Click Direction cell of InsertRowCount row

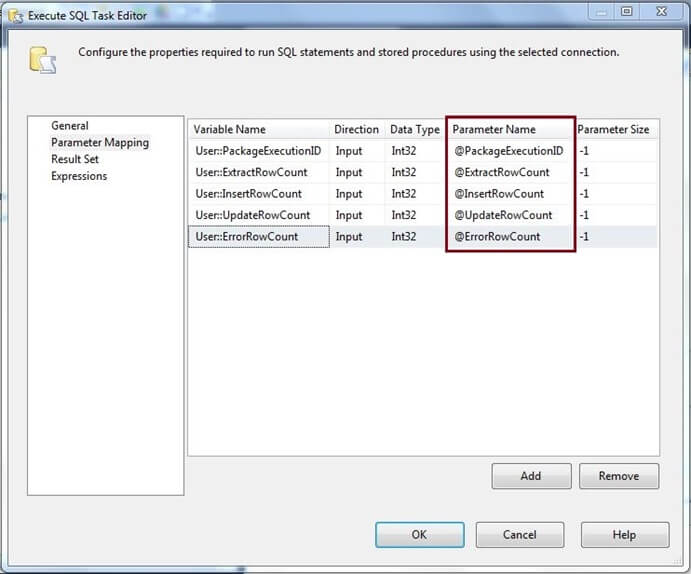[x=357, y=194]
